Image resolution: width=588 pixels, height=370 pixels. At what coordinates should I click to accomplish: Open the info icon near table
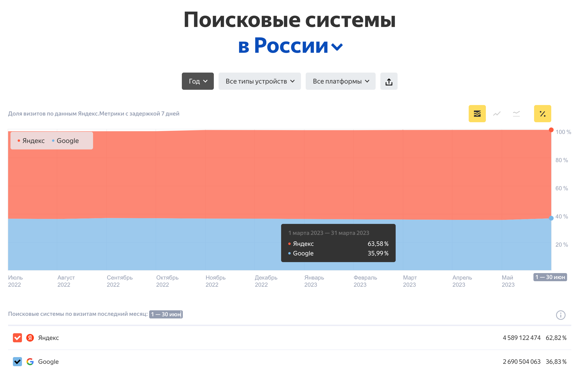560,315
